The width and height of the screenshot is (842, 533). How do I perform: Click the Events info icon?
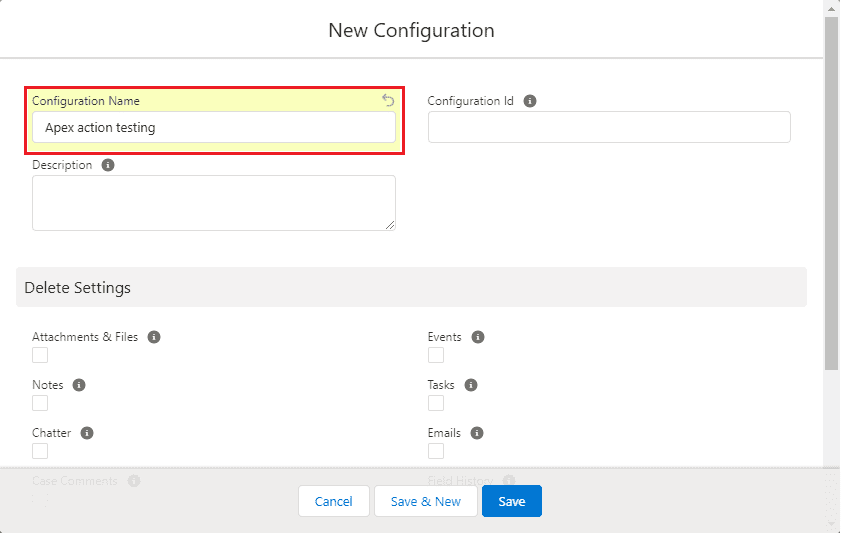[x=478, y=337]
